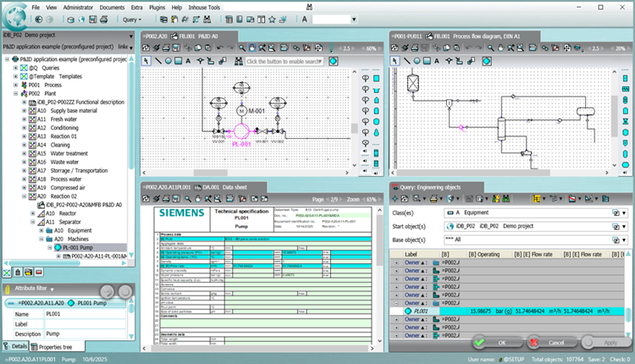Viewport: 635px width, 364px height.
Task: Select the rectangle drawing tool in P&ID window
Action: [178, 61]
